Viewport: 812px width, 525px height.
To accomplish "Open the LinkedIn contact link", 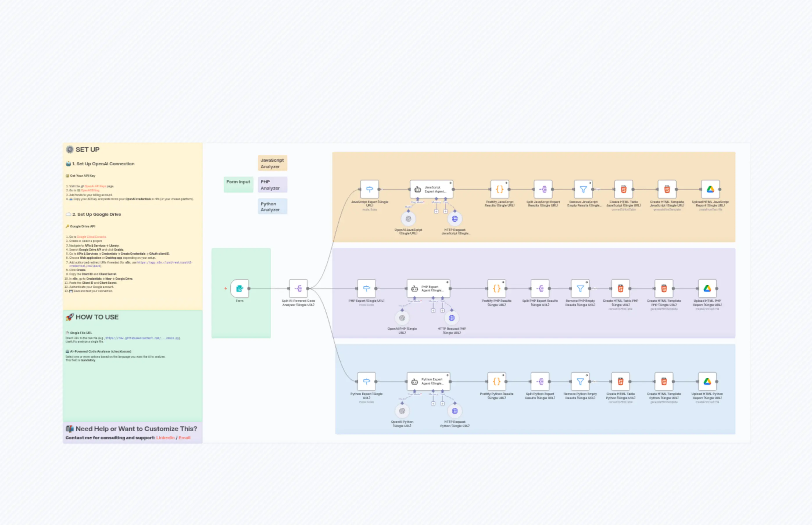I will pyautogui.click(x=165, y=438).
